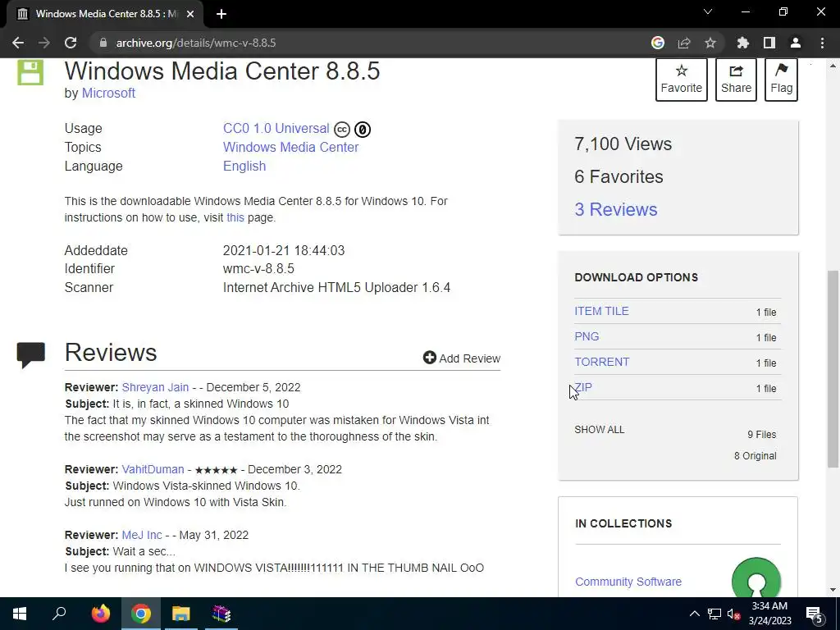This screenshot has height=630, width=840.
Task: Bookmark this page with the star icon
Action: point(710,43)
